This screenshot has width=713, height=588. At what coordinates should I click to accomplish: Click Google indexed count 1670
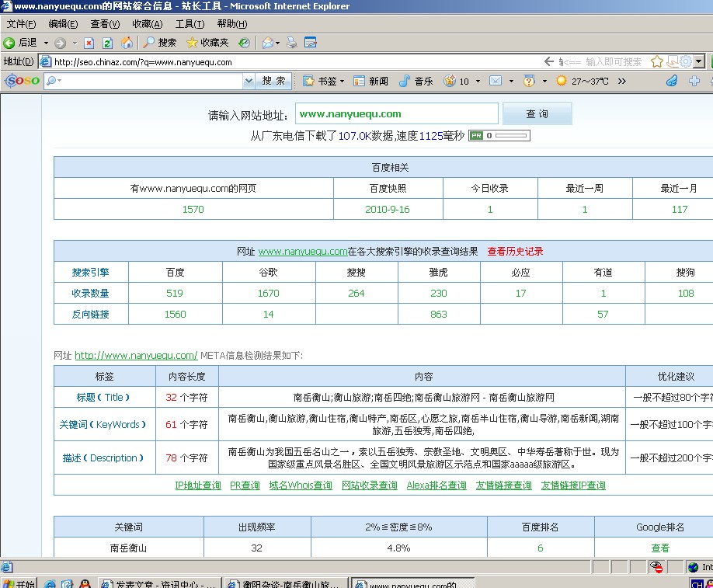(x=268, y=294)
